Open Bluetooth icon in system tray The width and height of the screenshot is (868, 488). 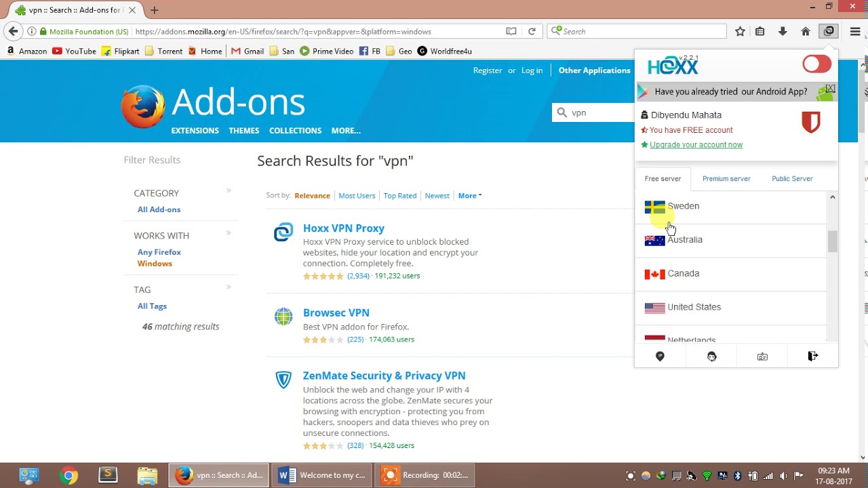click(x=738, y=476)
